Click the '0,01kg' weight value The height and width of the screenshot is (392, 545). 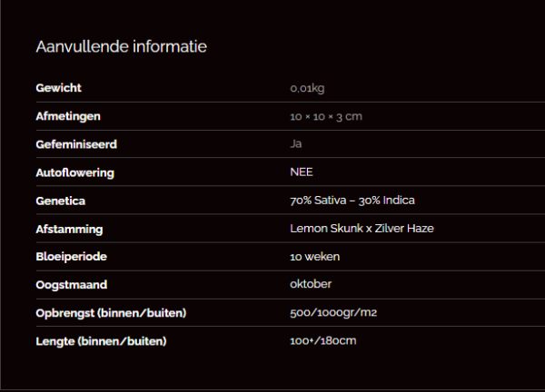pyautogui.click(x=307, y=88)
